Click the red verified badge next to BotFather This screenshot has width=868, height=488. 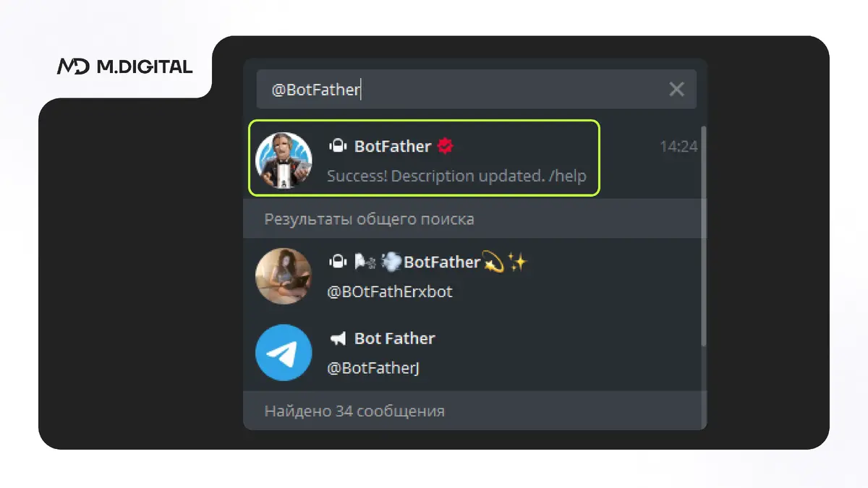point(446,146)
